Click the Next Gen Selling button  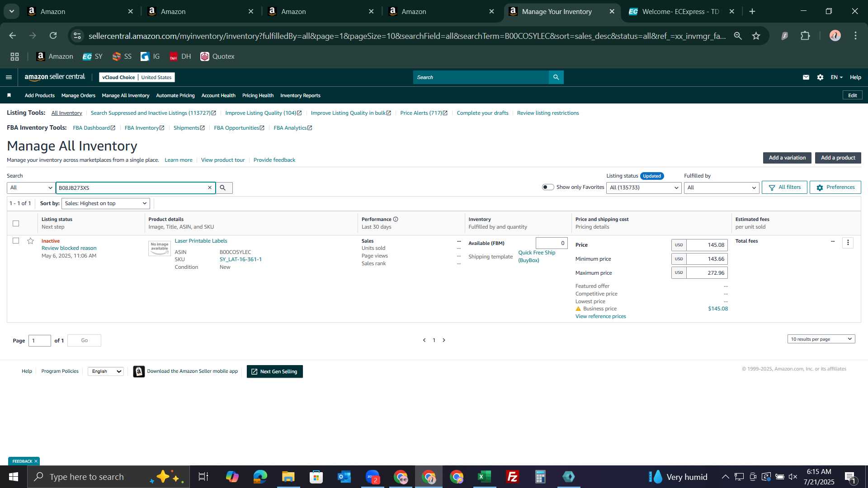(275, 371)
